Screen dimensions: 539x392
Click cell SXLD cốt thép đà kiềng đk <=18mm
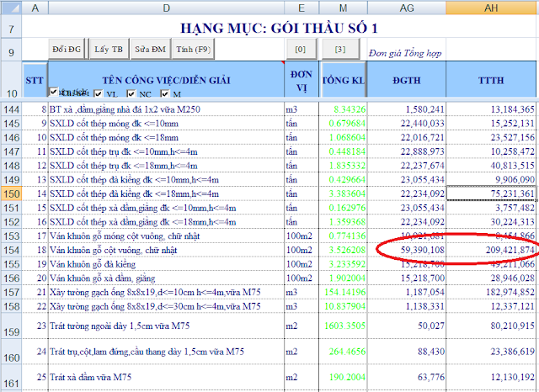tap(167, 194)
